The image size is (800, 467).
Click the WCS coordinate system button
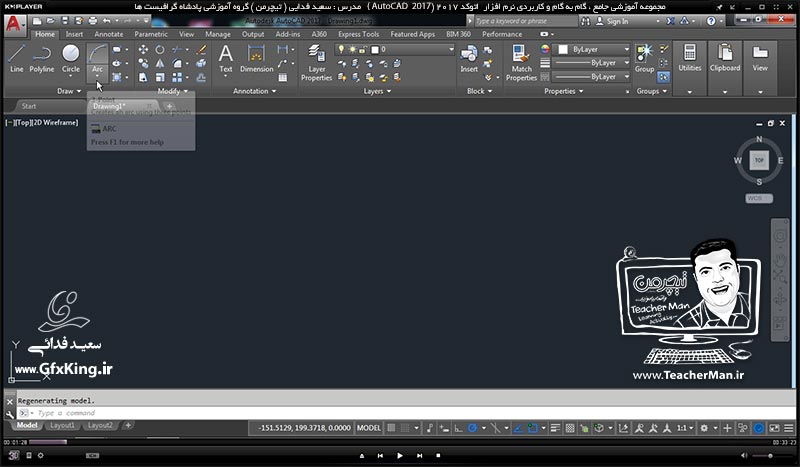pos(759,198)
